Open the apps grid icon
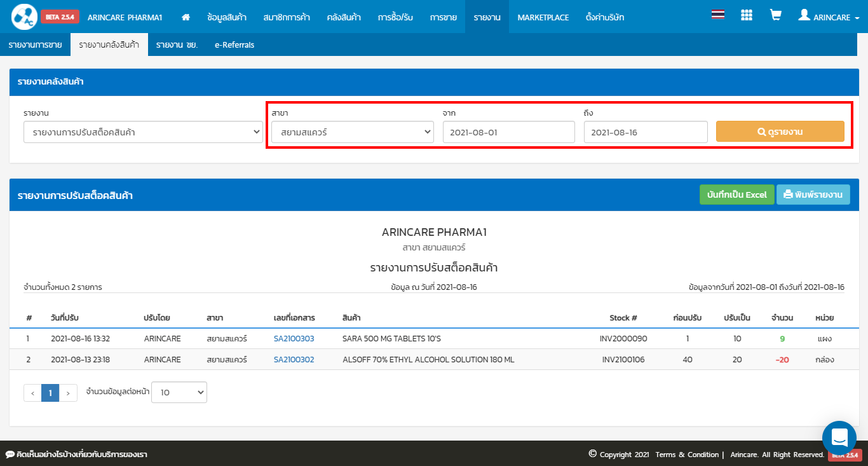This screenshot has width=868, height=466. 747,15
